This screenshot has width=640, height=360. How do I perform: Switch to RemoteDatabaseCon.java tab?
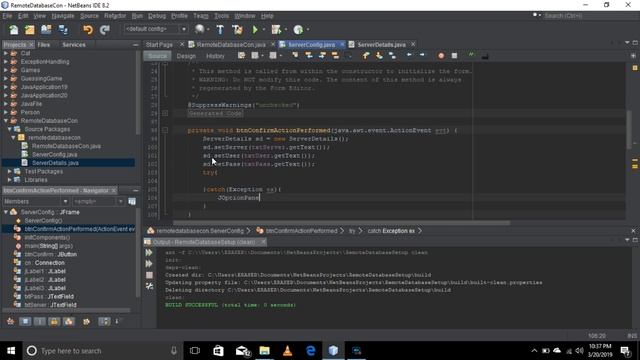(231, 44)
